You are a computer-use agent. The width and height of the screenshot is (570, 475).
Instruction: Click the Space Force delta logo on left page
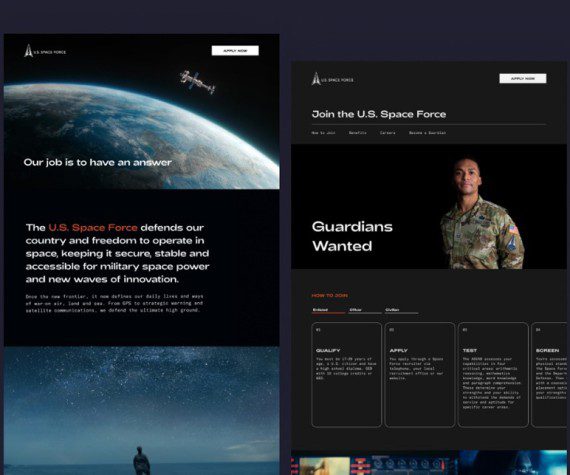pyautogui.click(x=29, y=51)
